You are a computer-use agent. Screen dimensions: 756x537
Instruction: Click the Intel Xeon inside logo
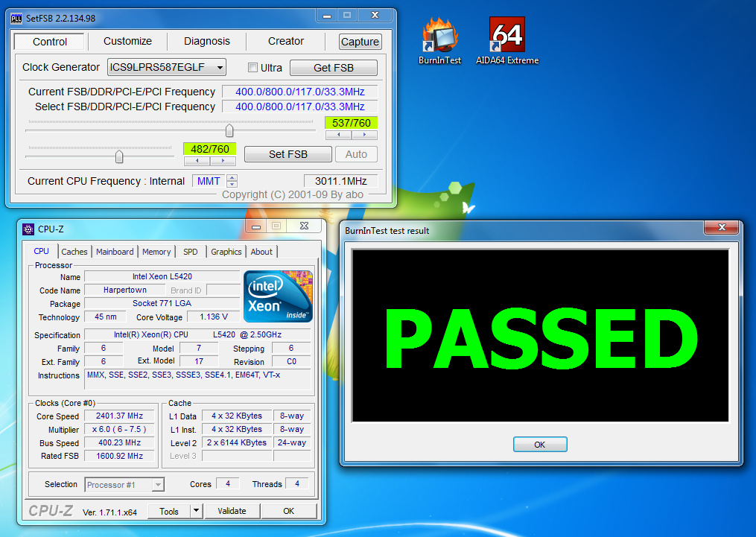[279, 296]
